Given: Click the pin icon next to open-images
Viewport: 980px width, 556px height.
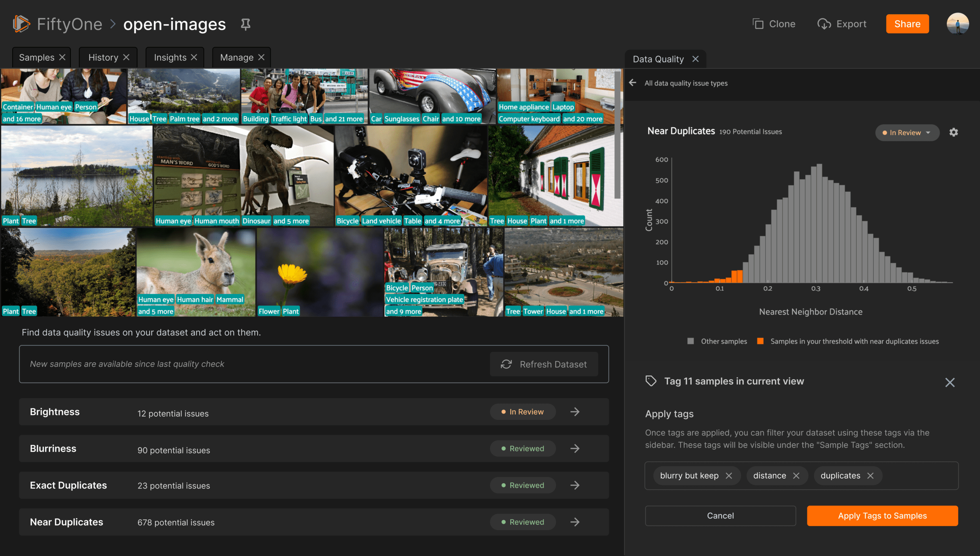Looking at the screenshot, I should pos(245,25).
